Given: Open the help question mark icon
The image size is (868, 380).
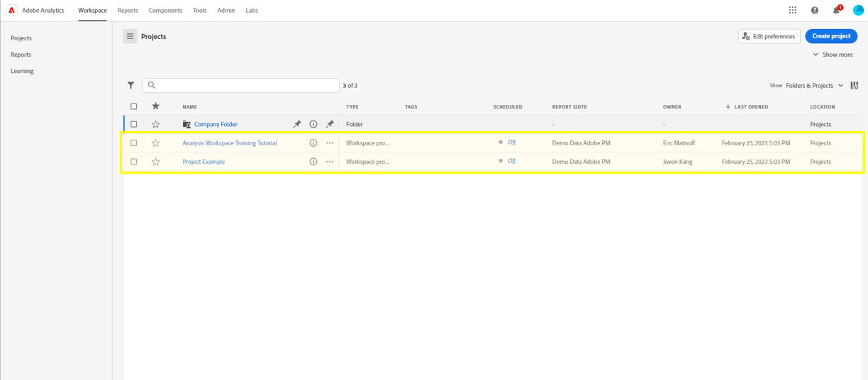Looking at the screenshot, I should coord(815,10).
